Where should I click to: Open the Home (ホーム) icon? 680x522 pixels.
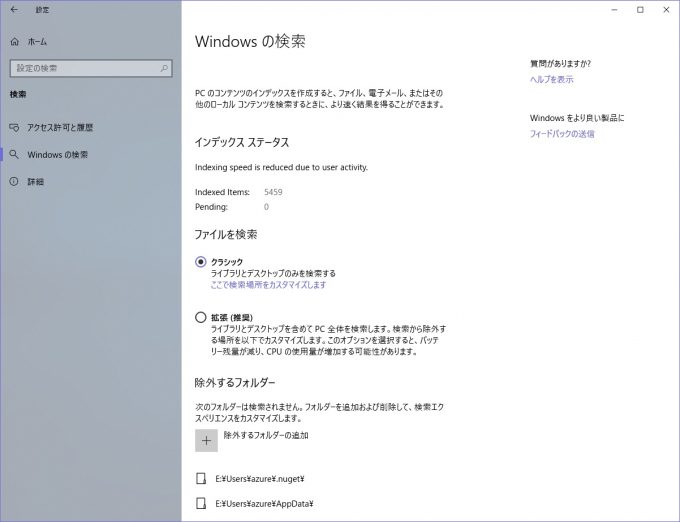coord(15,42)
